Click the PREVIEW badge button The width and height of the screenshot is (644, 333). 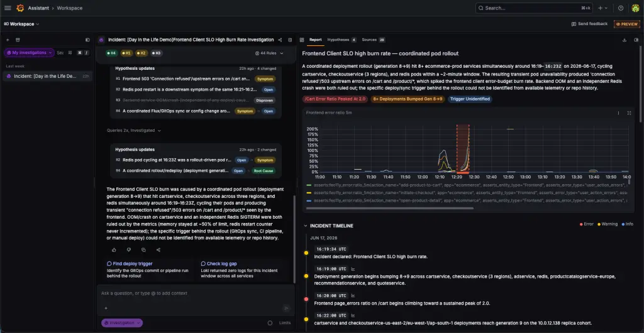pos(627,25)
